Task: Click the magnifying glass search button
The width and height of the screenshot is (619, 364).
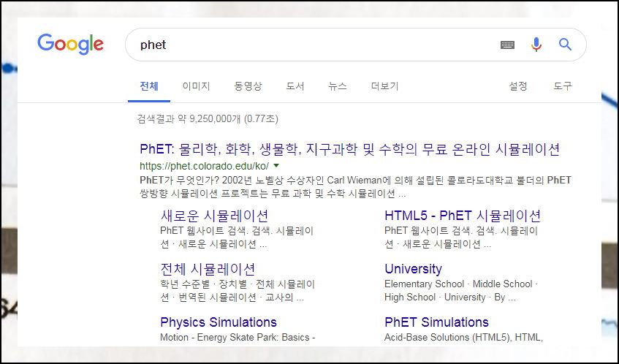Action: (x=566, y=44)
